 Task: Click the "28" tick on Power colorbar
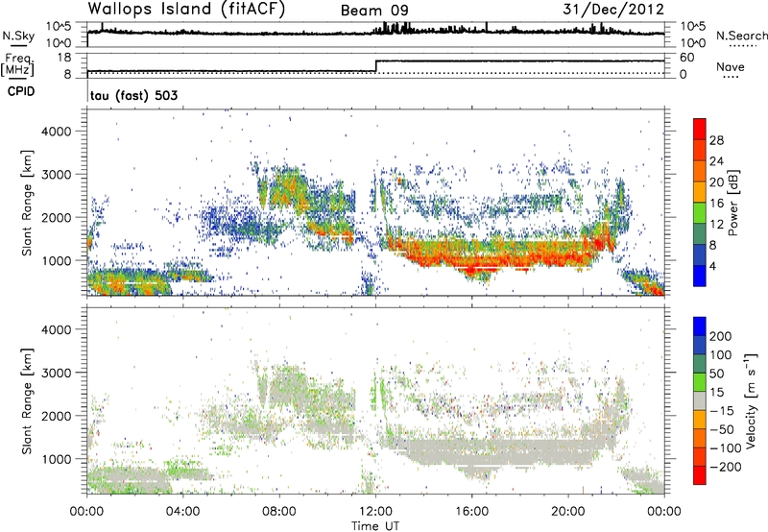[x=716, y=140]
